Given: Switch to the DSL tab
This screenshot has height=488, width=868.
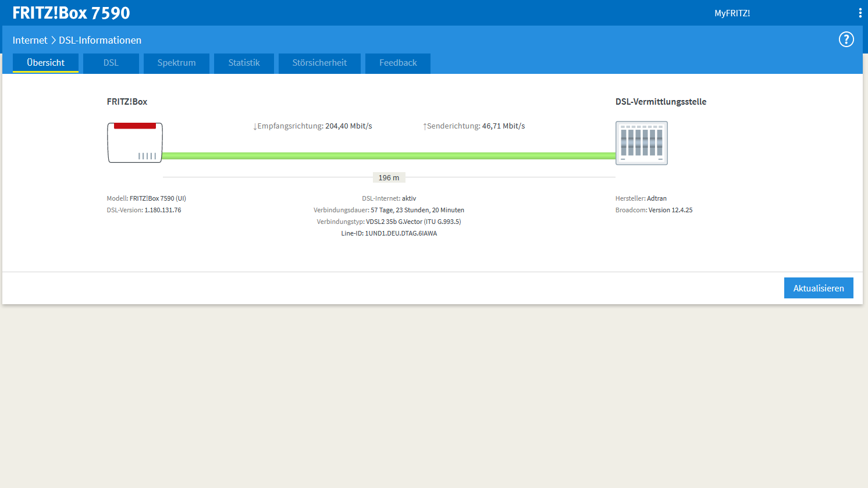Looking at the screenshot, I should tap(111, 63).
